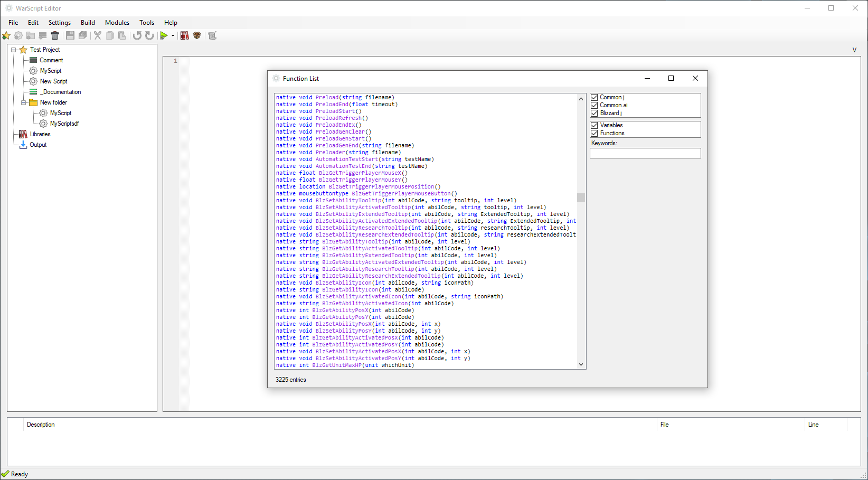Select the BlzGetUnitMaxHP function line
Viewport: 868px width, 480px height.
click(345, 365)
